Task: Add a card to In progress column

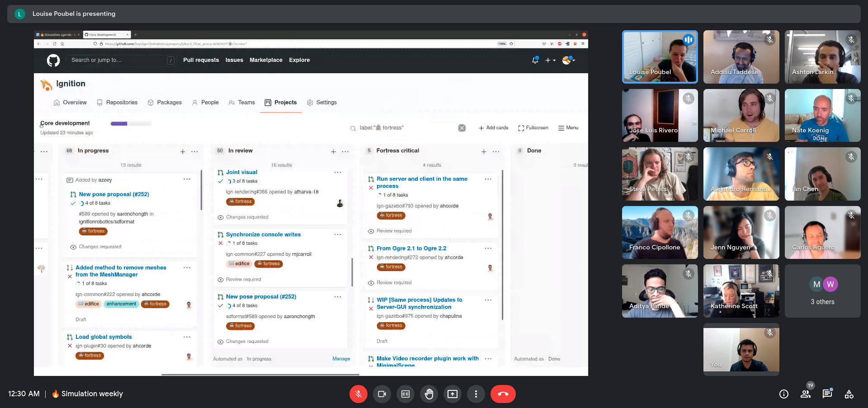Action: pyautogui.click(x=183, y=152)
